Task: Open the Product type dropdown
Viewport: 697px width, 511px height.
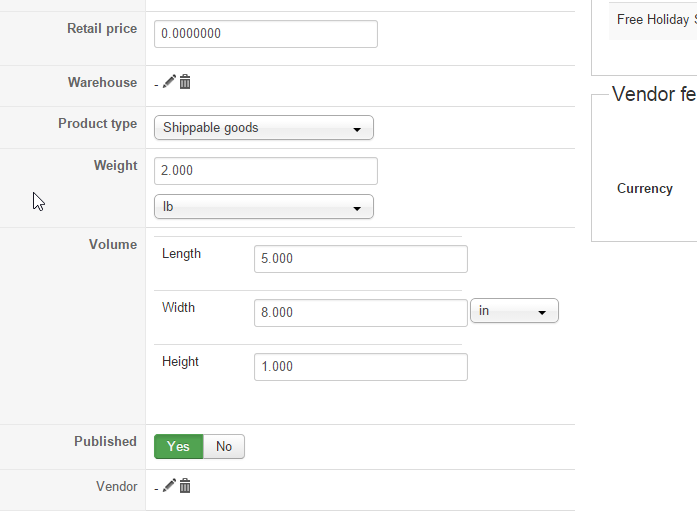Action: [x=263, y=128]
